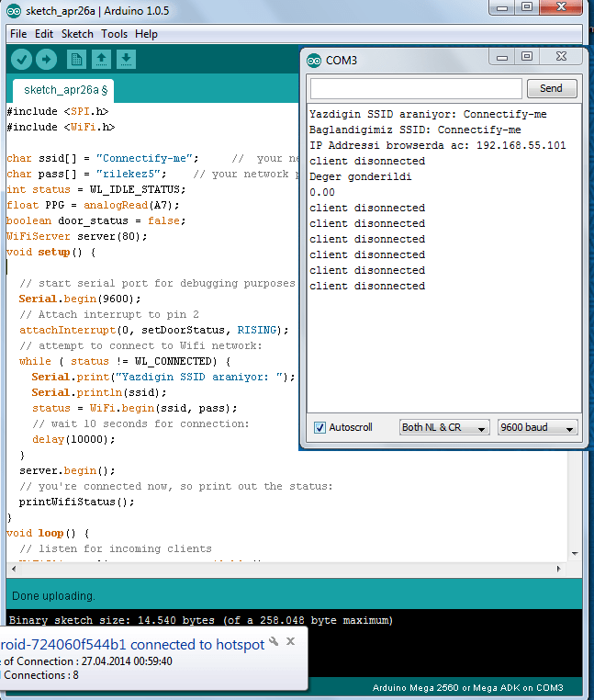Screen dimensions: 594x700
Task: Click the 'void loop() {' code line
Action: [x=48, y=533]
